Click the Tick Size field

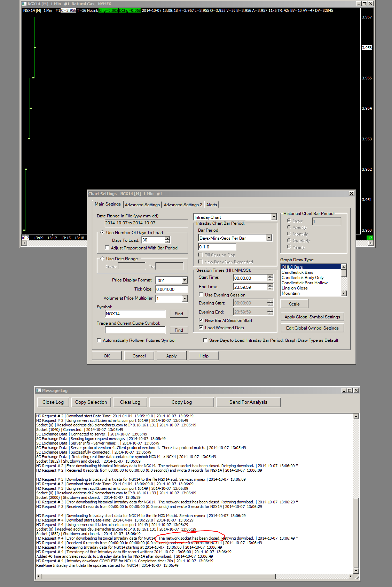click(172, 289)
